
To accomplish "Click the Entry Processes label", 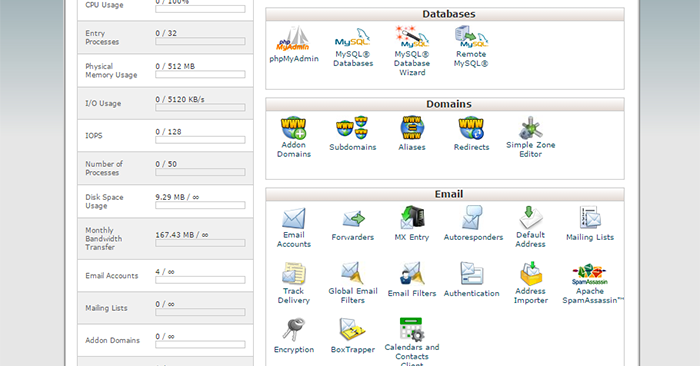I will point(102,37).
